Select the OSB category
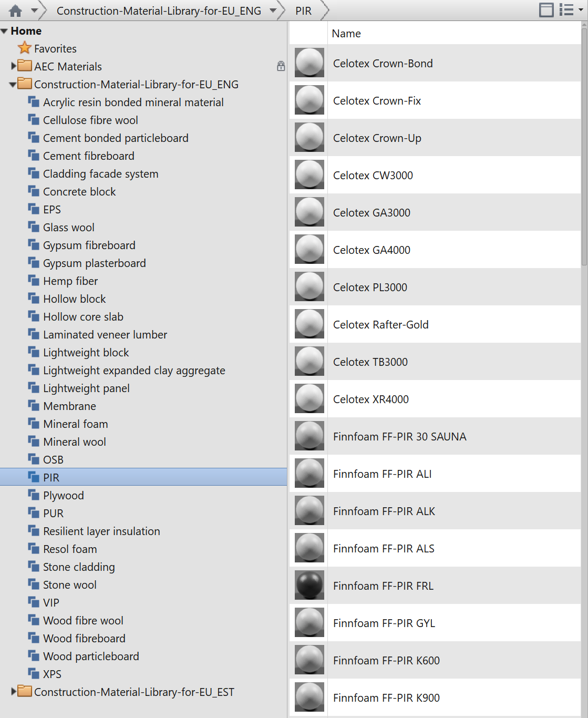 53,460
